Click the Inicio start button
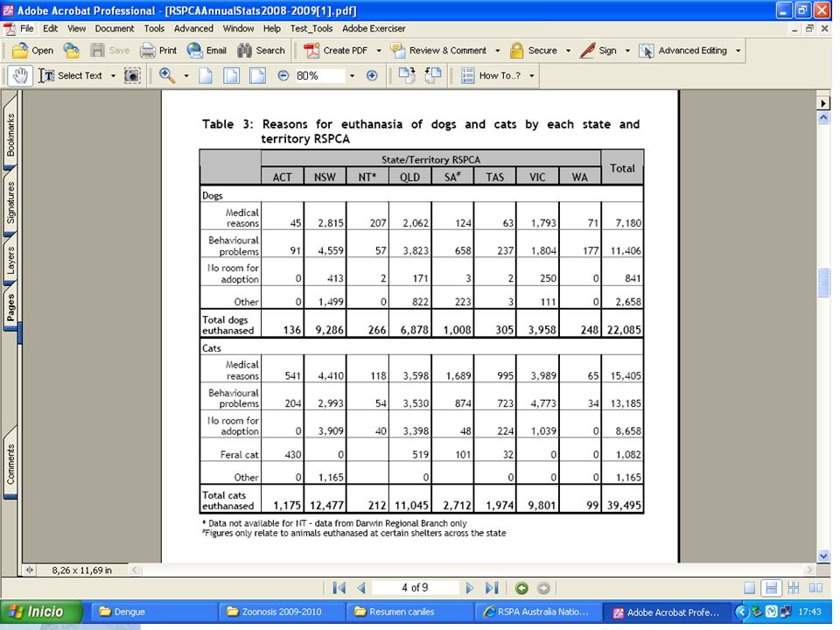840x630 pixels. tap(41, 612)
